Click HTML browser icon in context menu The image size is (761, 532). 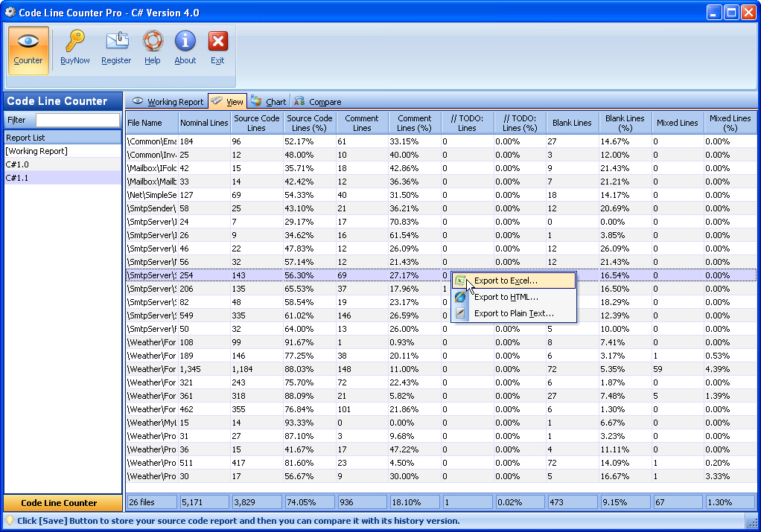point(460,297)
